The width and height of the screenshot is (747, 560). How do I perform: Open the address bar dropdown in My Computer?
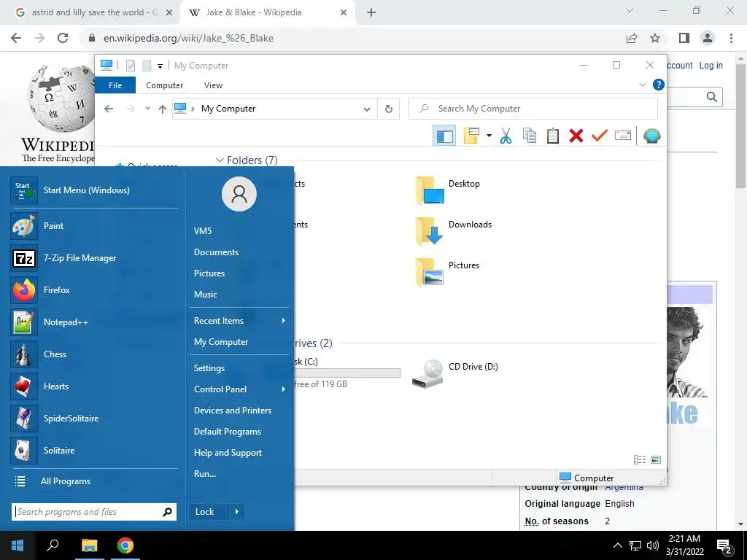click(366, 109)
